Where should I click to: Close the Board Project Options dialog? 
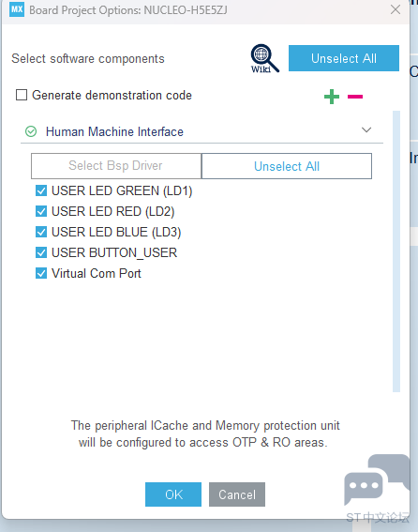point(396,9)
